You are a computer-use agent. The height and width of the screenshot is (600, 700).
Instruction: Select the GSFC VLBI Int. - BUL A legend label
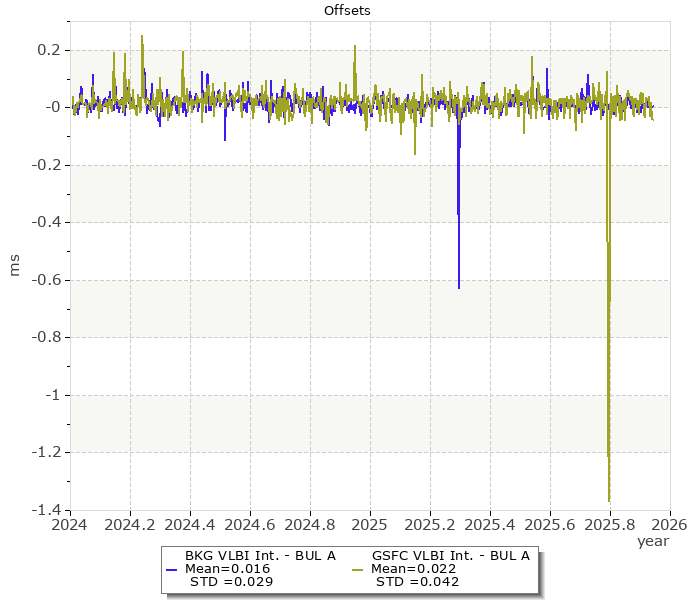450,556
